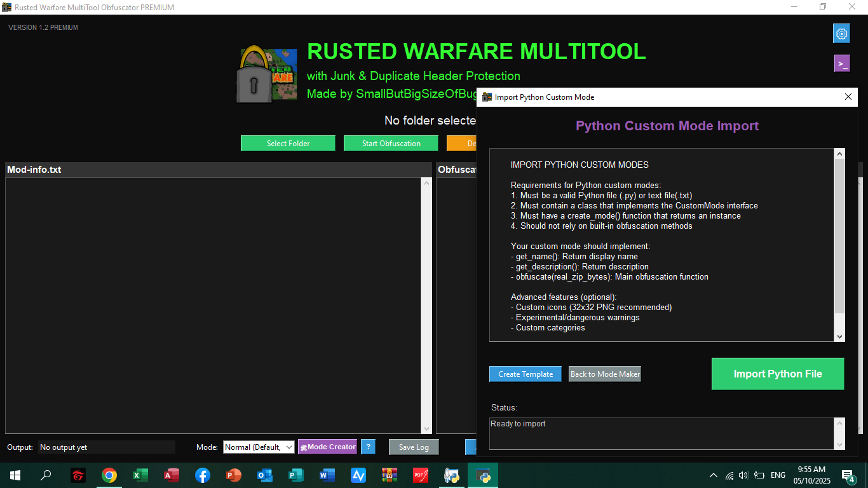
Task: Launch Excel from the taskbar
Action: [140, 475]
